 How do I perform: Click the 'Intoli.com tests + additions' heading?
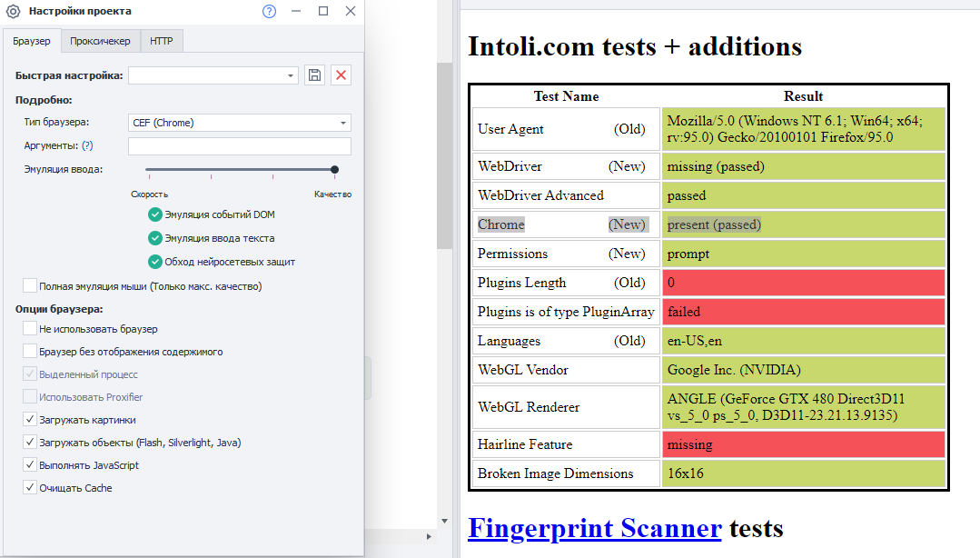(x=635, y=46)
